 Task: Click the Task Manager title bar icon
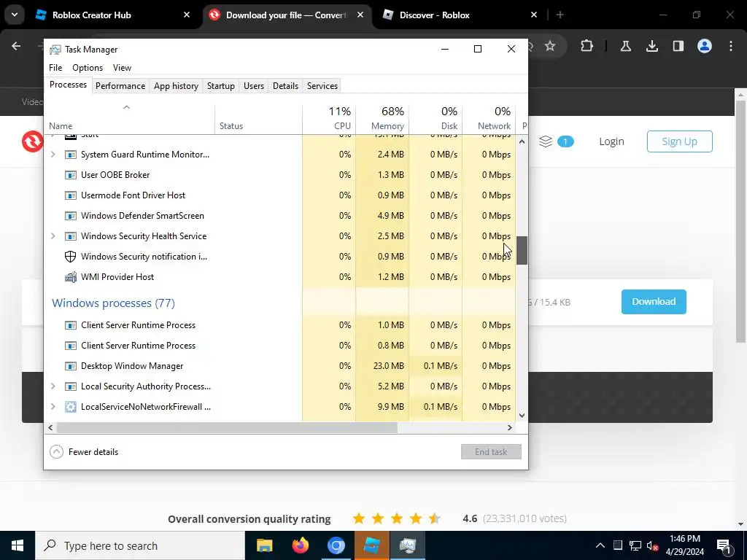(x=55, y=50)
